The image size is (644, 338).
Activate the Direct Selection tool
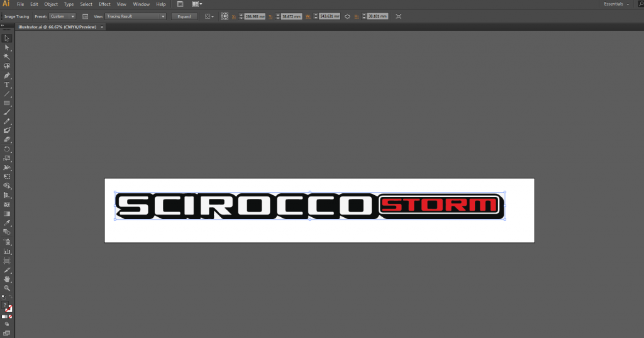7,47
